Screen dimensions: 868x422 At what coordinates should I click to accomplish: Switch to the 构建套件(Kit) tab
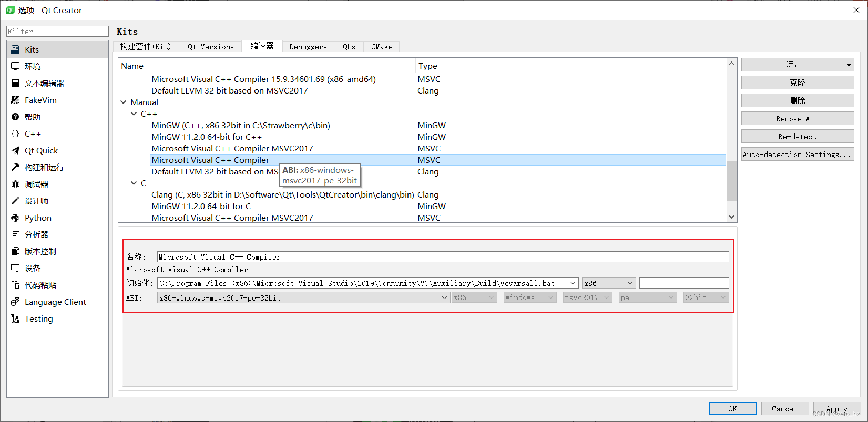pyautogui.click(x=146, y=47)
